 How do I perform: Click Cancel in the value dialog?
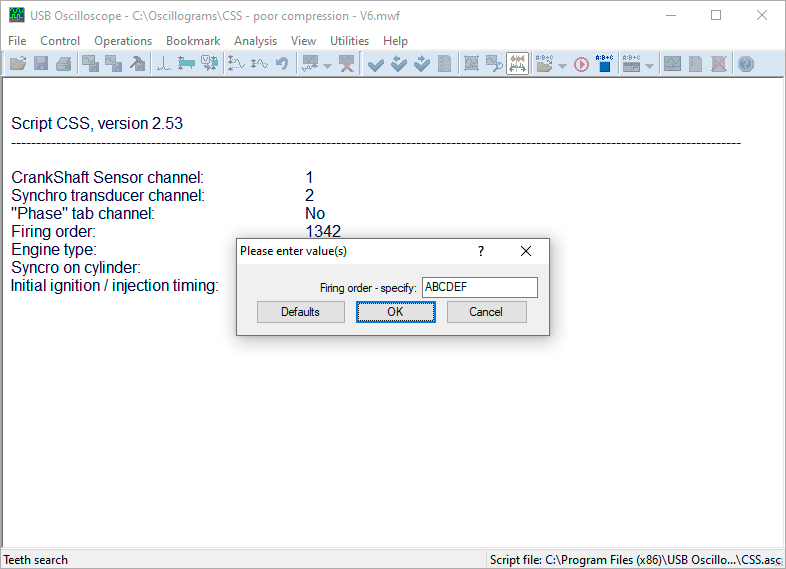pyautogui.click(x=486, y=312)
